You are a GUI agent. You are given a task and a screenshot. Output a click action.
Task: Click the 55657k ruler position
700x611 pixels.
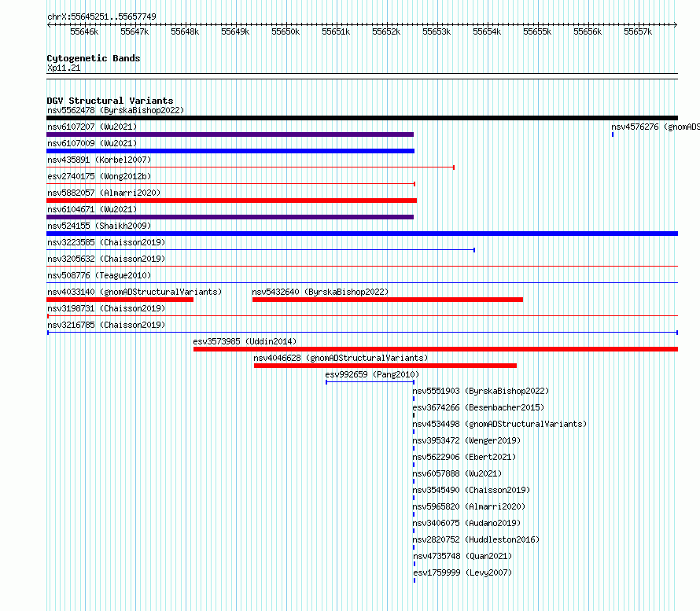pos(638,31)
